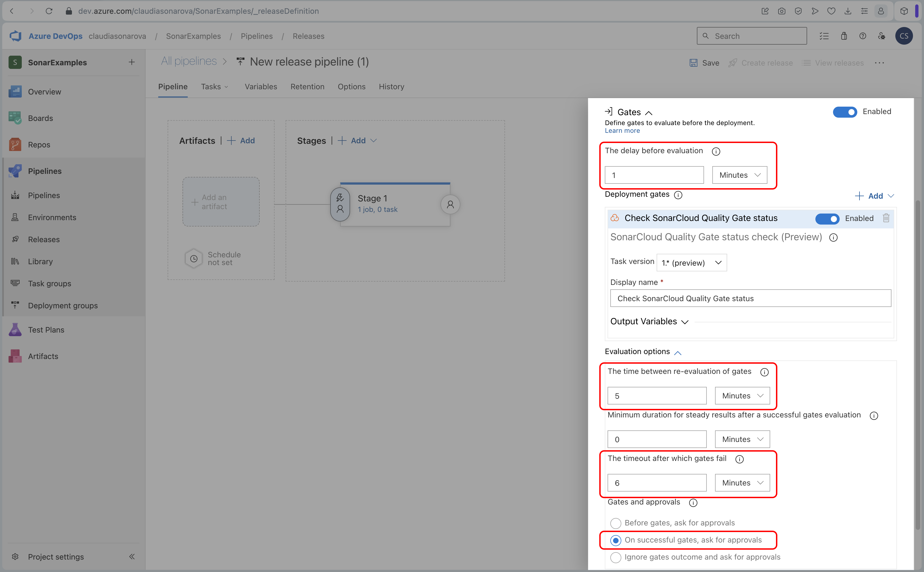This screenshot has width=924, height=572.
Task: Open gates timeout Minutes dropdown
Action: point(742,483)
